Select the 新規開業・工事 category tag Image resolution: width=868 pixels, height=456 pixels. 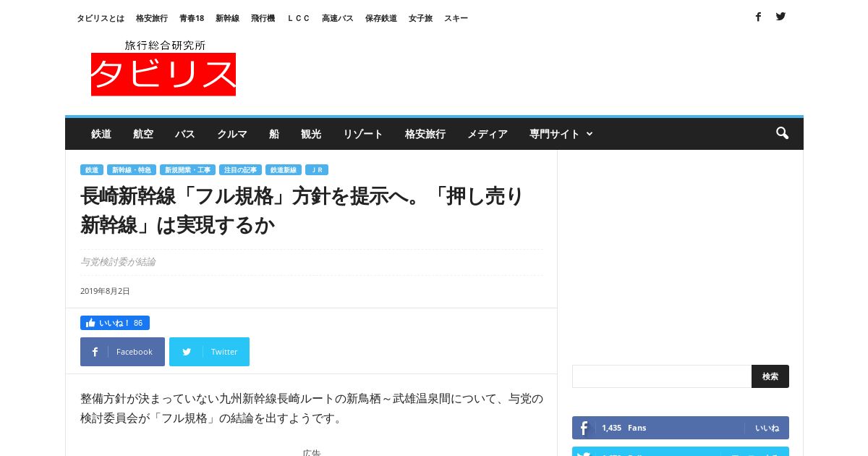(x=187, y=170)
